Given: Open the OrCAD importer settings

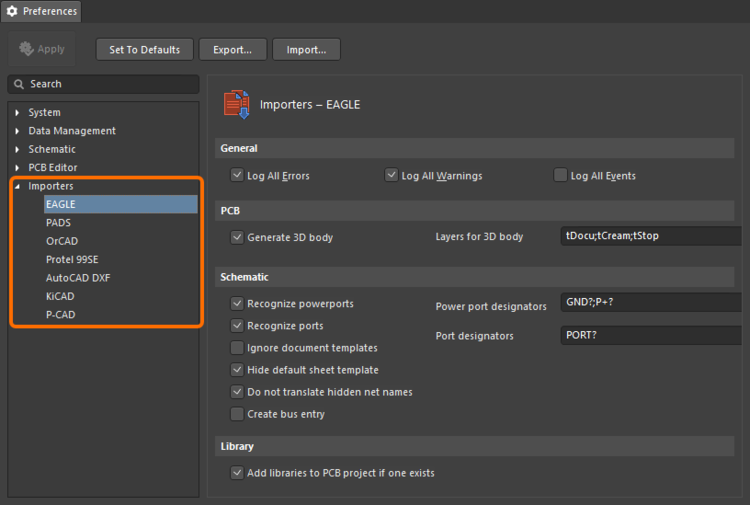Looking at the screenshot, I should [61, 241].
